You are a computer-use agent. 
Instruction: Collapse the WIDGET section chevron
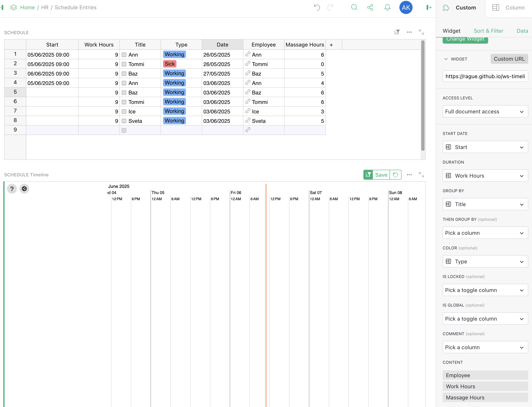click(x=446, y=59)
